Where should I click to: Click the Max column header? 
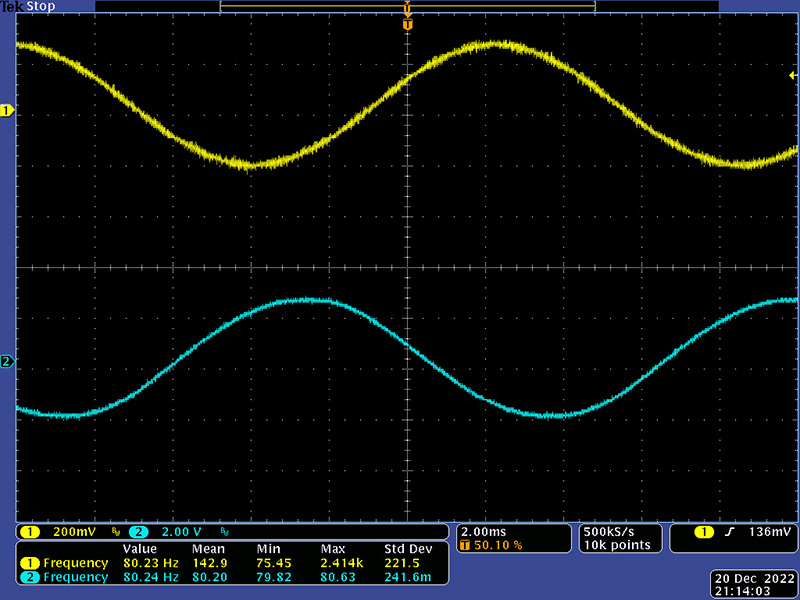tap(333, 549)
